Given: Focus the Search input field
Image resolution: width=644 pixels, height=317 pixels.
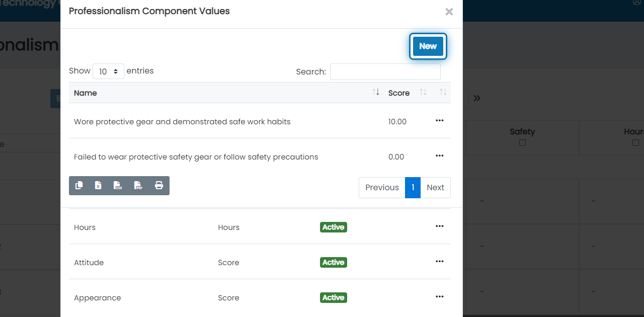Looking at the screenshot, I should click(x=385, y=71).
